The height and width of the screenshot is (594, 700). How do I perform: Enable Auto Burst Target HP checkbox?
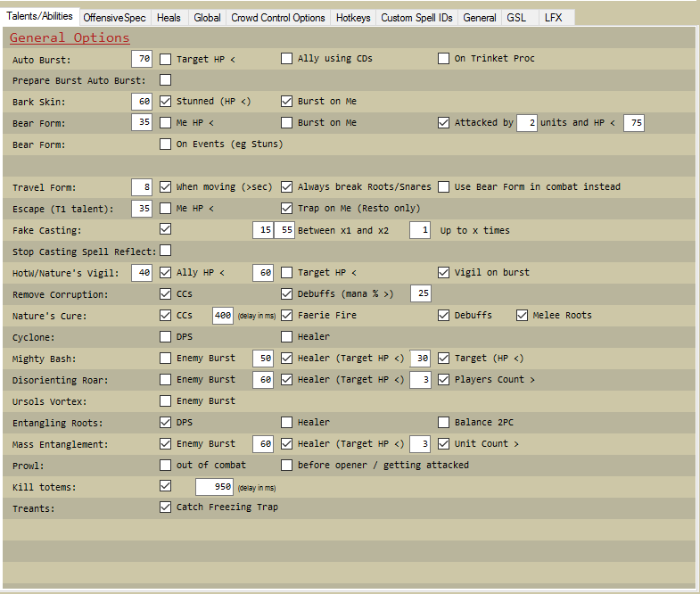tap(165, 59)
